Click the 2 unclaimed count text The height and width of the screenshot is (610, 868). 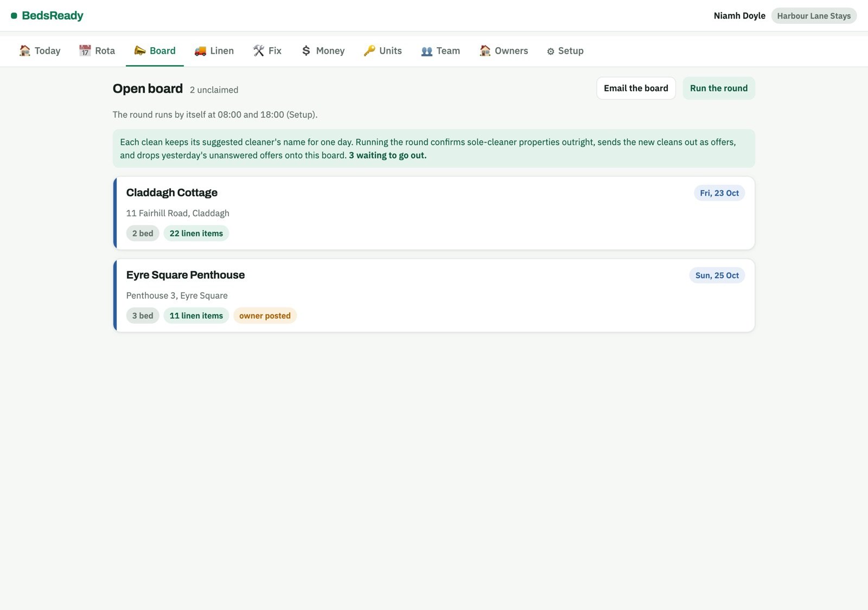(214, 90)
